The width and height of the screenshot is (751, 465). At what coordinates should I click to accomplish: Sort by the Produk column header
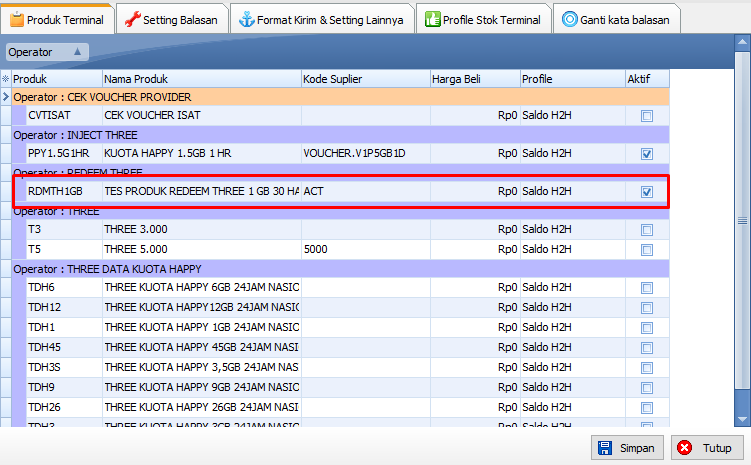coord(57,79)
